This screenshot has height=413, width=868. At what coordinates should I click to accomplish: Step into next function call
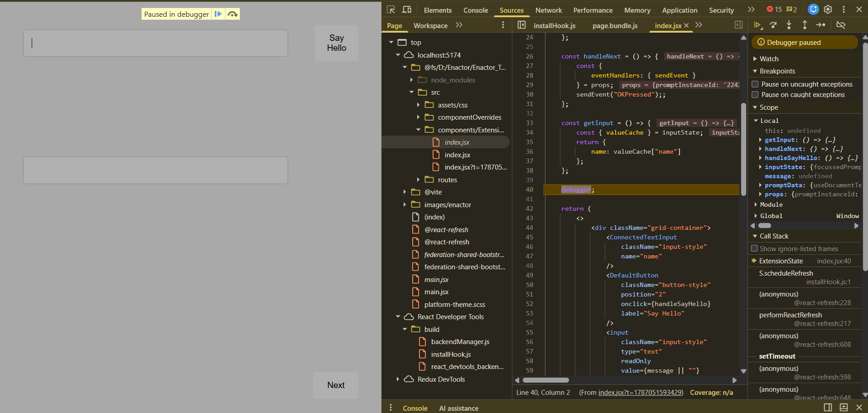(x=789, y=25)
